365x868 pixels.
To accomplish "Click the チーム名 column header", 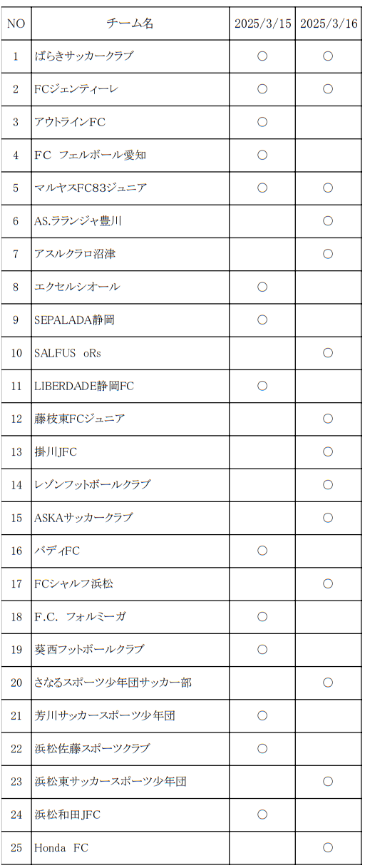I will [130, 24].
